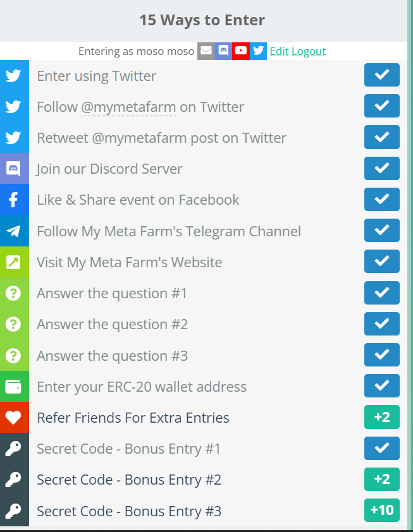Click the checkmark for Answer the question #2

tap(382, 323)
